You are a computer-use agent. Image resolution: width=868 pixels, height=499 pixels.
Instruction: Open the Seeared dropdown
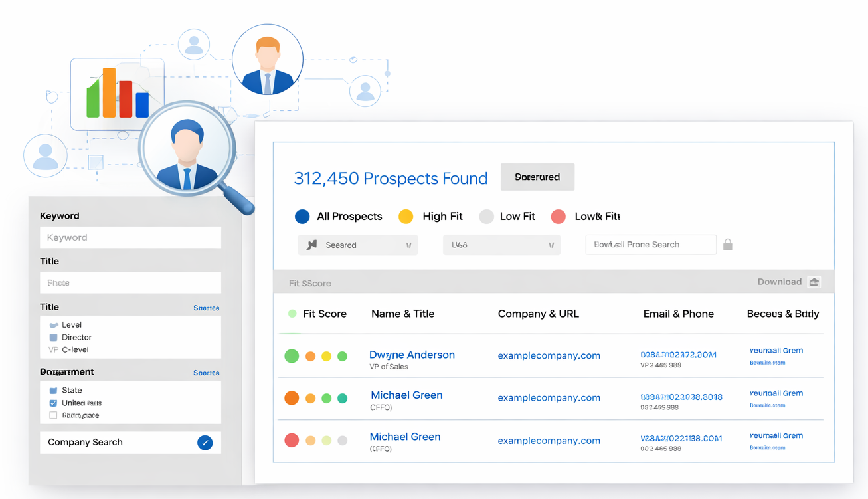click(x=357, y=245)
